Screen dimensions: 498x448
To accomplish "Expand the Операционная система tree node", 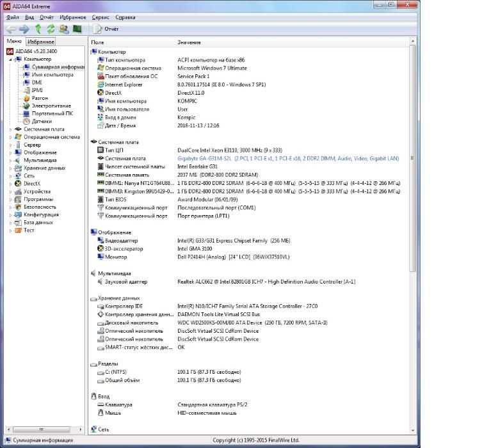I will (10, 137).
